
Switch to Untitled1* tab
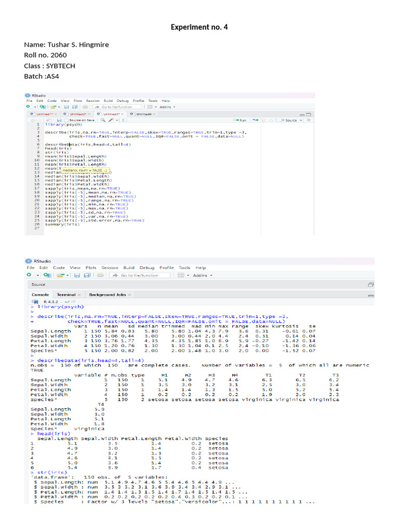click(x=44, y=114)
